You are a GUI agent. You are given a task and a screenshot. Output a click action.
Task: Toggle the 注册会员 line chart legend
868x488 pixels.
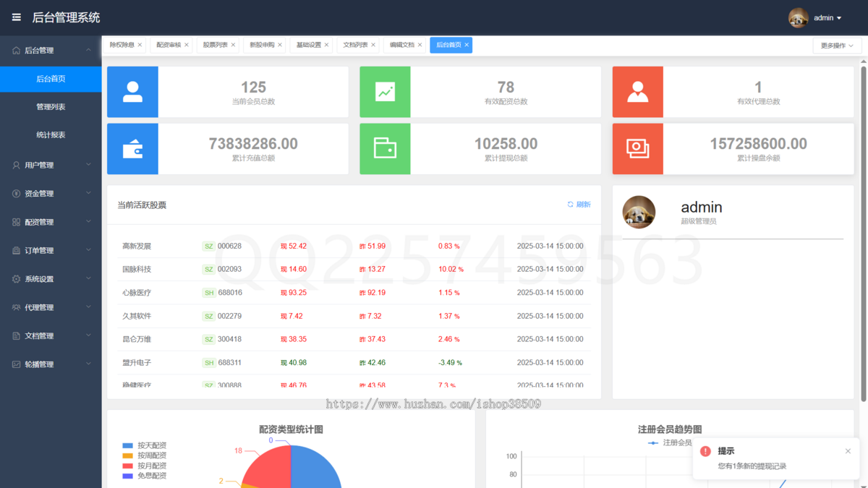coord(670,442)
